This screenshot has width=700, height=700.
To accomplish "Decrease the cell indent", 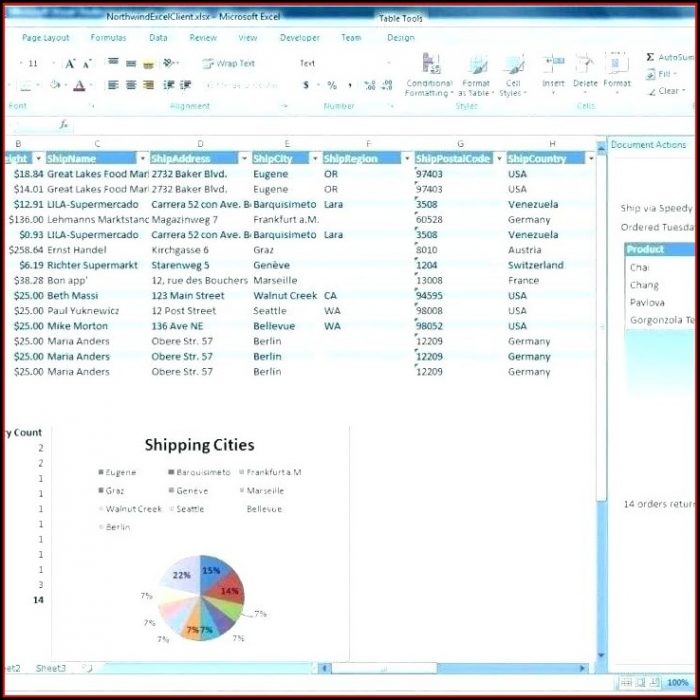I will pos(169,84).
